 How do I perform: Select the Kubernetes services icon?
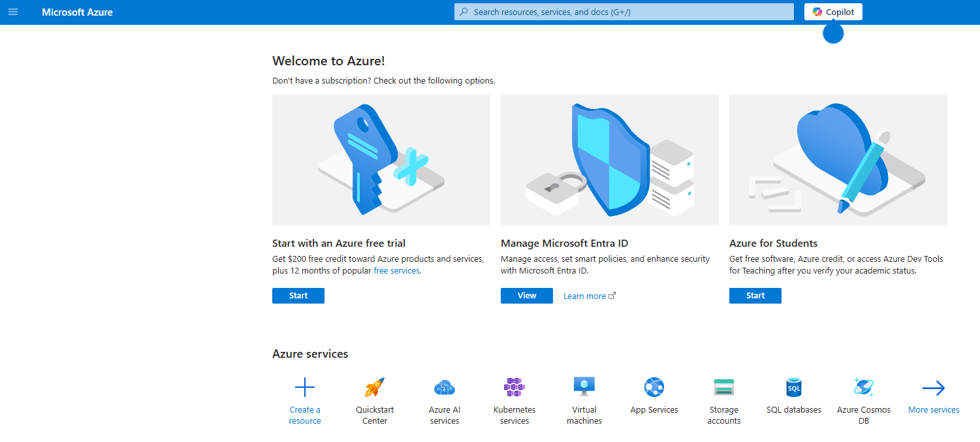point(514,387)
